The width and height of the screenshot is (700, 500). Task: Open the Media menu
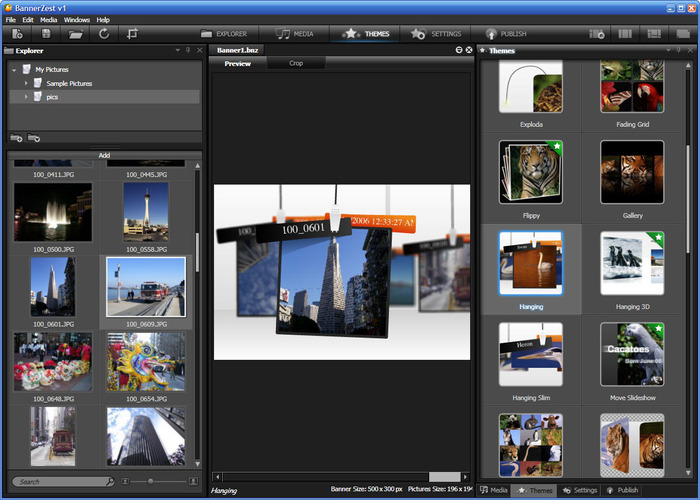49,20
